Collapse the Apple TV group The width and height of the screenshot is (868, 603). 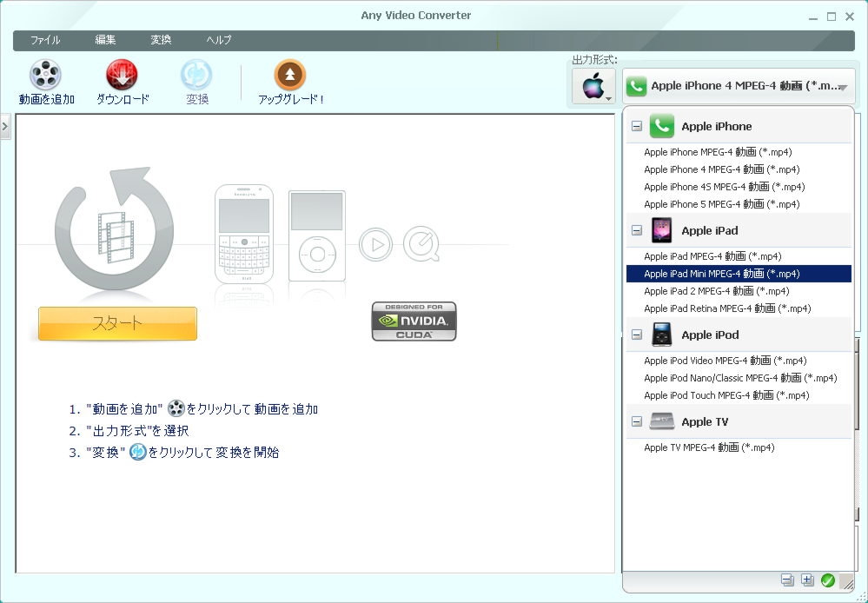[x=637, y=421]
